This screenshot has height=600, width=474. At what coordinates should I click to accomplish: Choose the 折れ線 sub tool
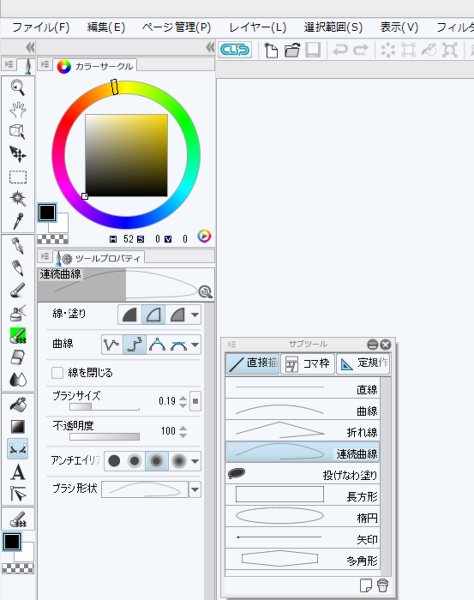pyautogui.click(x=302, y=430)
